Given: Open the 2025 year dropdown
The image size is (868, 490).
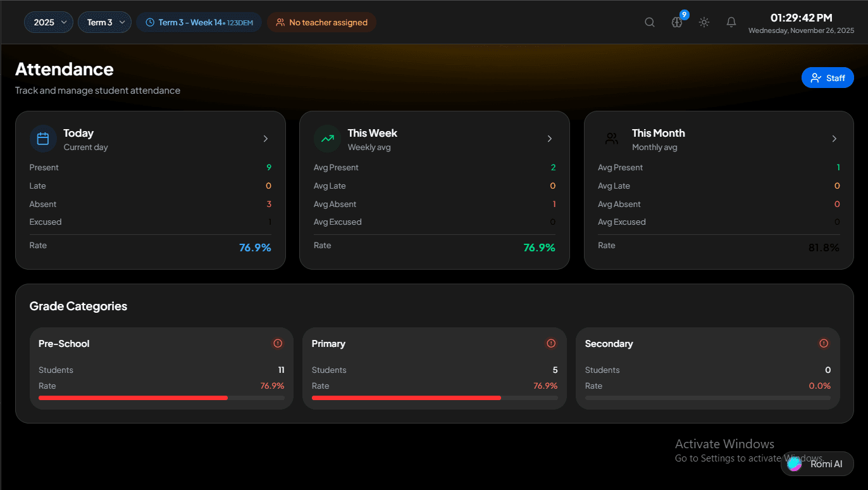Looking at the screenshot, I should (x=48, y=22).
